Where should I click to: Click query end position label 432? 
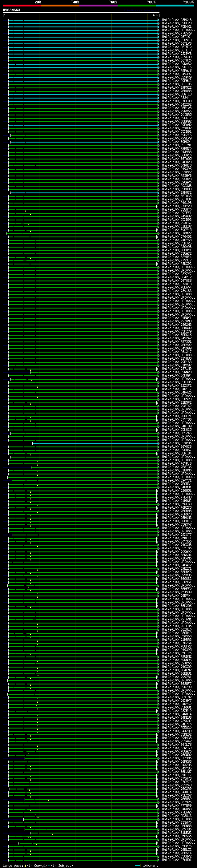[155, 15]
